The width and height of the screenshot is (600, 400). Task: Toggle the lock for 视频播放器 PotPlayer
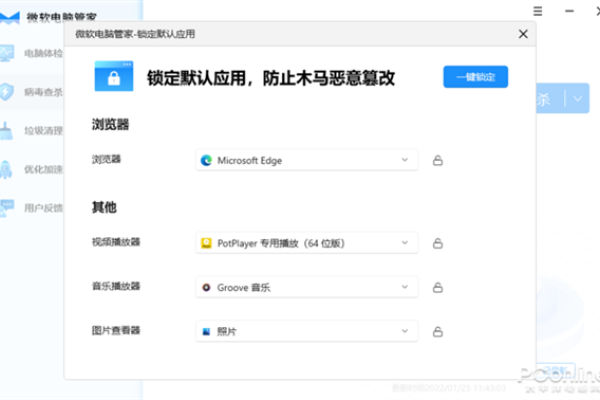[438, 243]
